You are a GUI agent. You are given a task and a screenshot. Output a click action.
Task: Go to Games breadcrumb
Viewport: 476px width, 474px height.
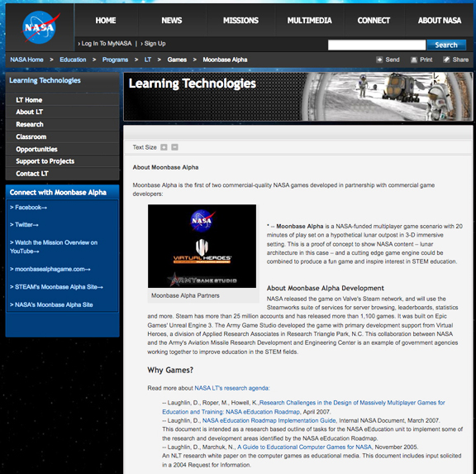tap(177, 60)
